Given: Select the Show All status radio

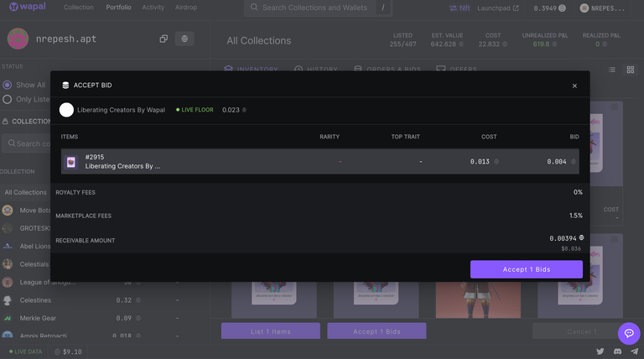Looking at the screenshot, I should coord(8,85).
